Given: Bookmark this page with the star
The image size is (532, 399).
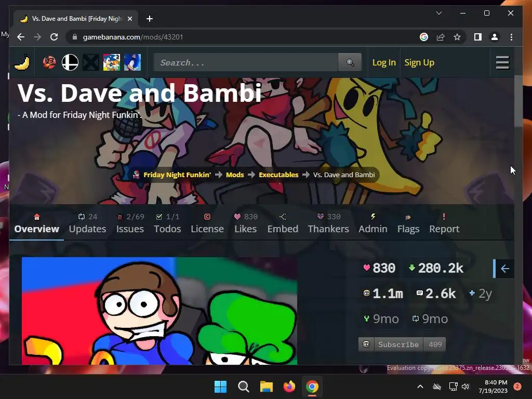Looking at the screenshot, I should click(457, 37).
